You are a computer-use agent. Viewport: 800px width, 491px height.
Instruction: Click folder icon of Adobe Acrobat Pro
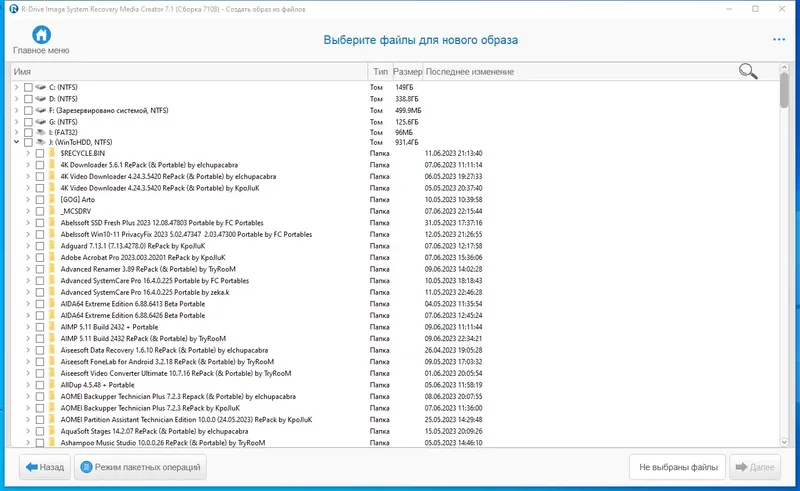pyautogui.click(x=52, y=258)
